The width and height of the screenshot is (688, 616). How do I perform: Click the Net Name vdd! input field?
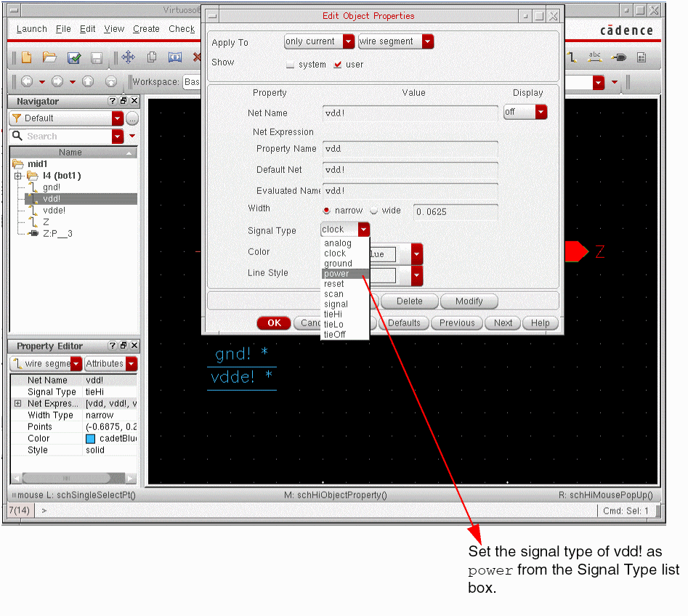pyautogui.click(x=410, y=113)
